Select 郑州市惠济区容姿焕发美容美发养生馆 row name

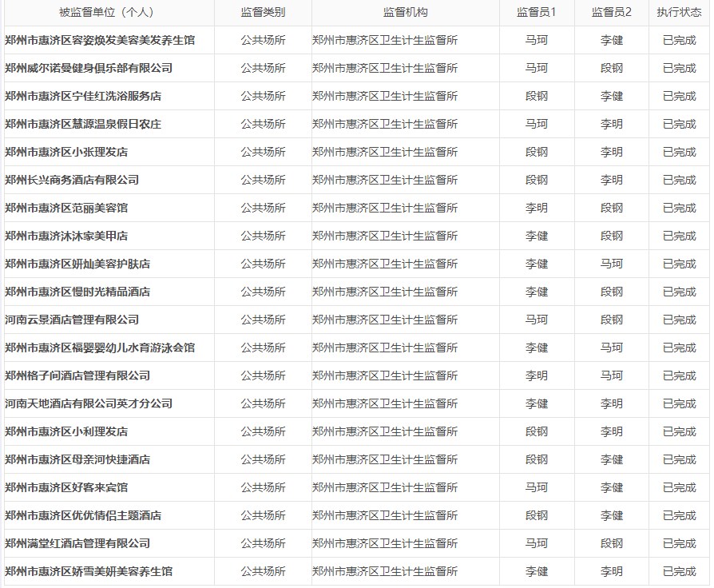100,40
